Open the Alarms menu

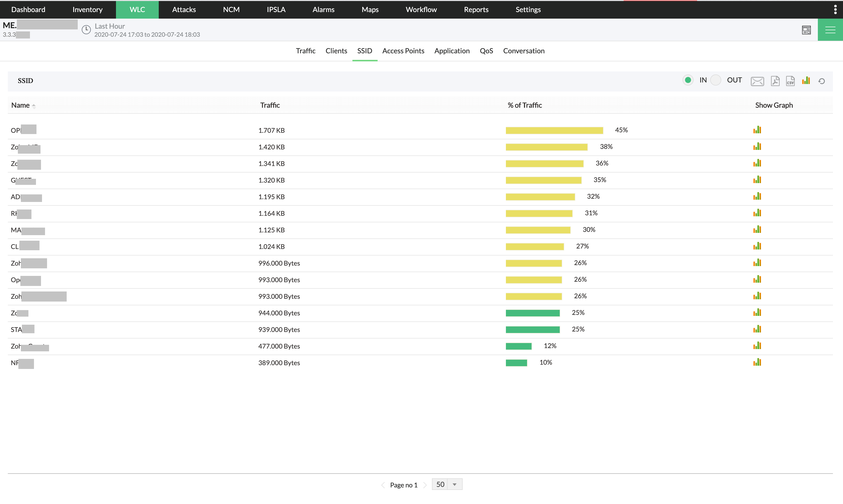pyautogui.click(x=323, y=10)
